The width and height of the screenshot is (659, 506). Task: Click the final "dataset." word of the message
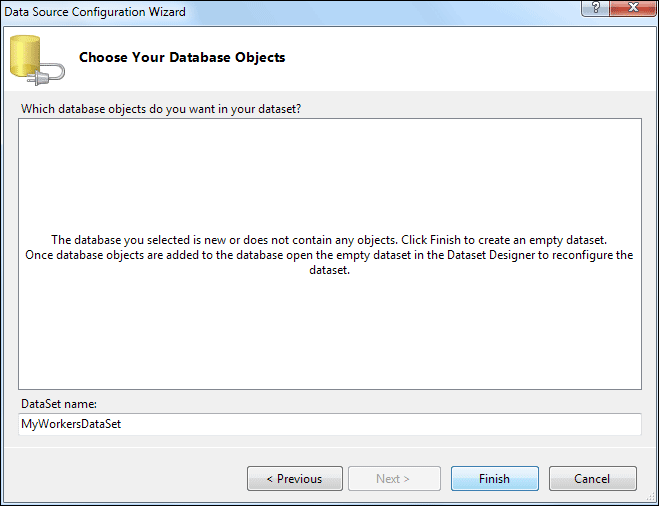329,270
